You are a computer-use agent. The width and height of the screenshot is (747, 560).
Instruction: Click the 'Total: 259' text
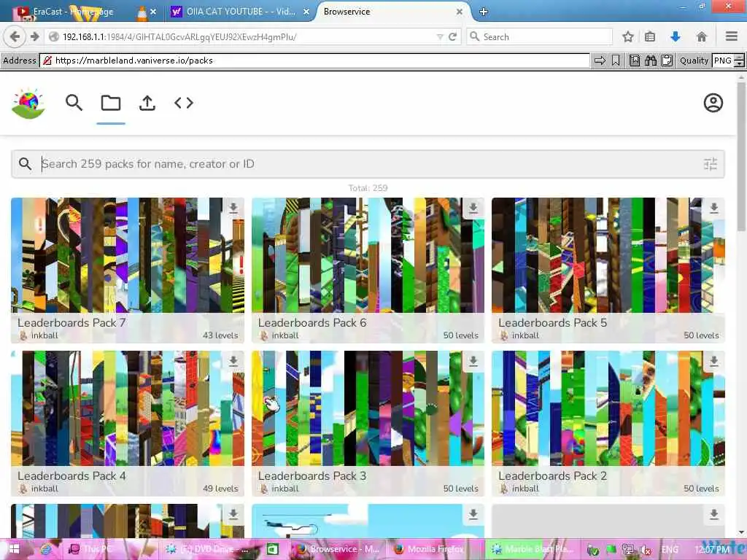pyautogui.click(x=368, y=188)
